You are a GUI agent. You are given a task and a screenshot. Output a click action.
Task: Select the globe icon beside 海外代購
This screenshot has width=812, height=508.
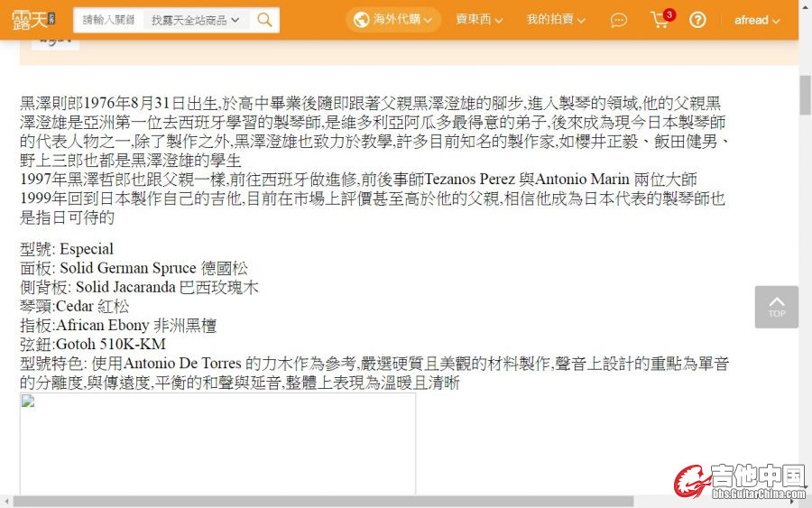(x=361, y=20)
